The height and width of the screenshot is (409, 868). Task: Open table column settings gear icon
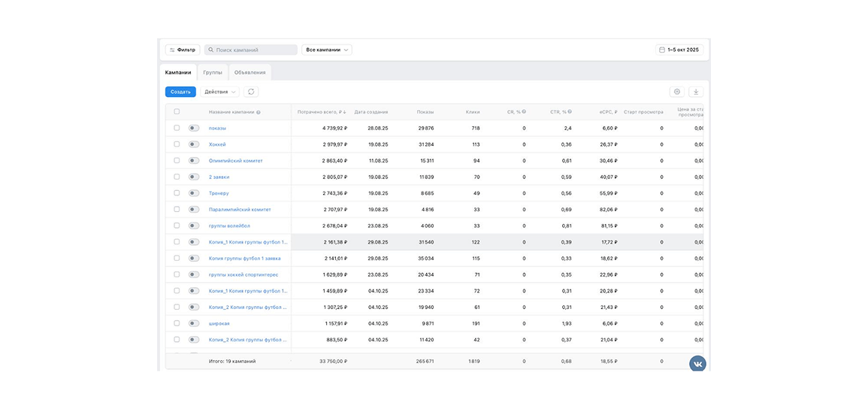(677, 92)
